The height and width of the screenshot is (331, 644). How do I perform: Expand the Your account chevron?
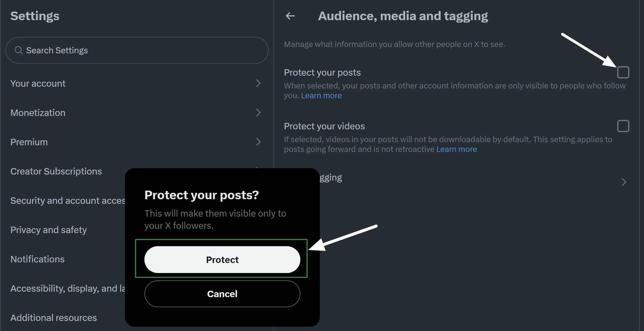pos(258,83)
